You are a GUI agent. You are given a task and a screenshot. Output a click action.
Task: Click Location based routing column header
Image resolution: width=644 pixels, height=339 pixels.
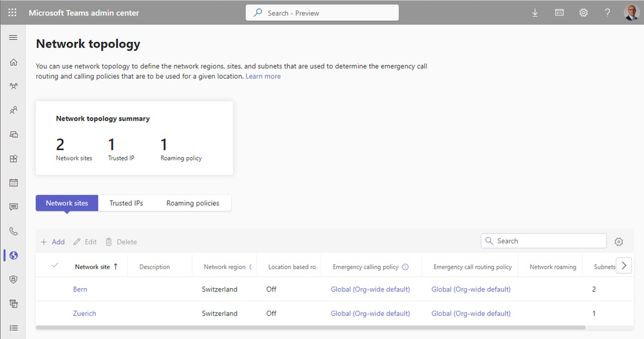(292, 267)
